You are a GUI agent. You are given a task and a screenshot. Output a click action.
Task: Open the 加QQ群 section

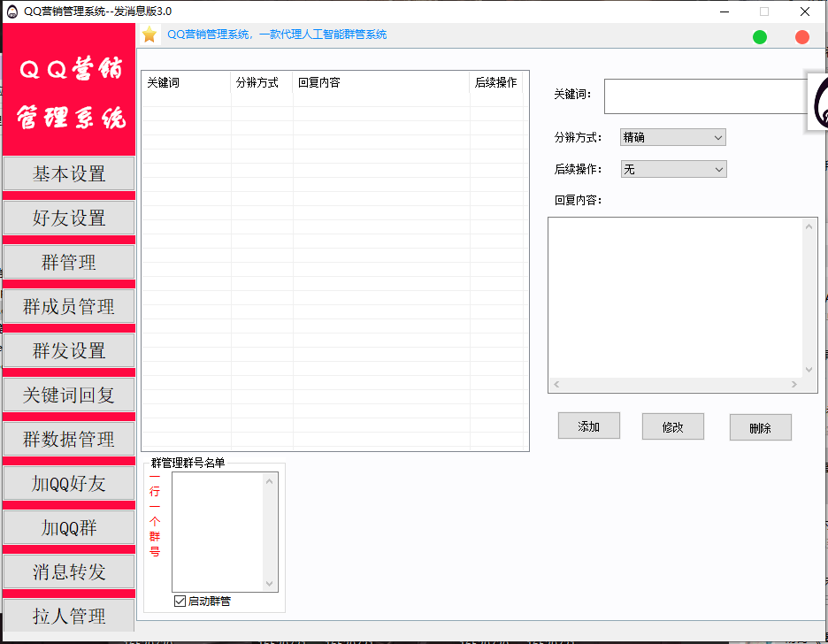(x=69, y=528)
